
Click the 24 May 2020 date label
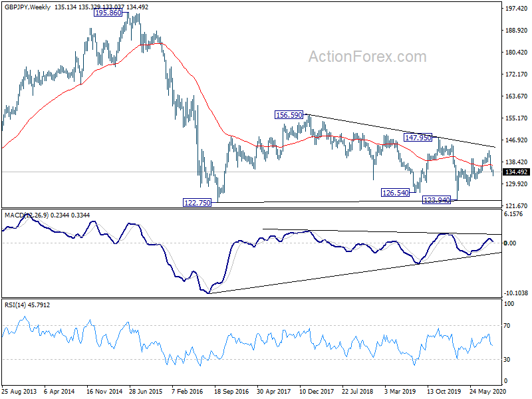488,392
